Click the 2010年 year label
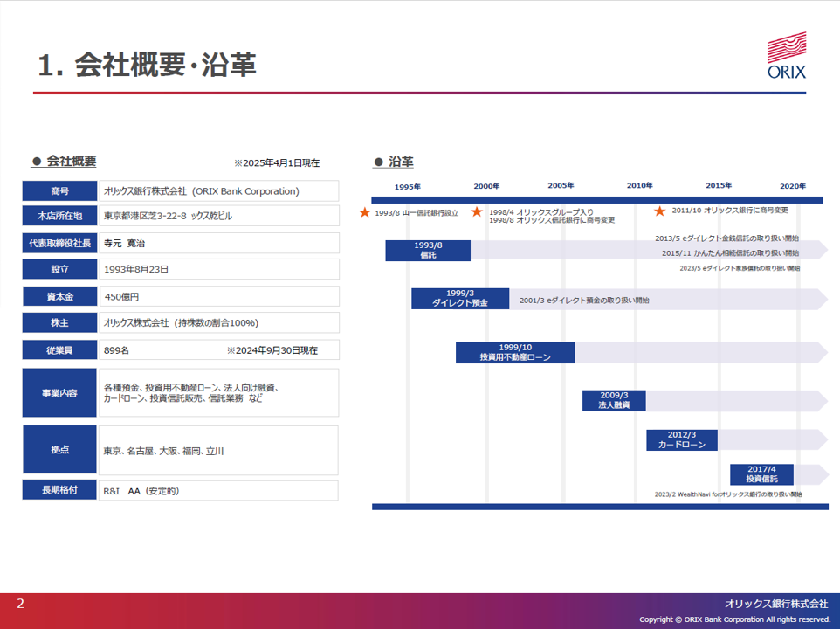Viewport: 840px width, 629px height. 640,185
